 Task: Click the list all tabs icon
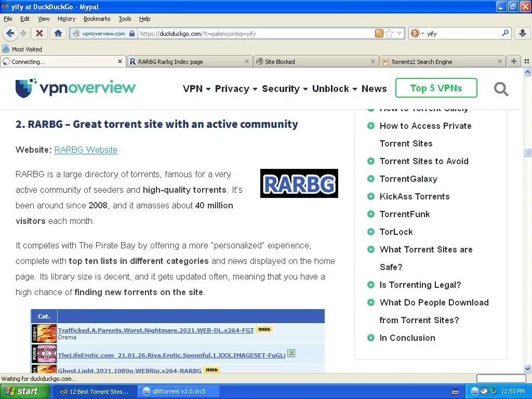527,61
